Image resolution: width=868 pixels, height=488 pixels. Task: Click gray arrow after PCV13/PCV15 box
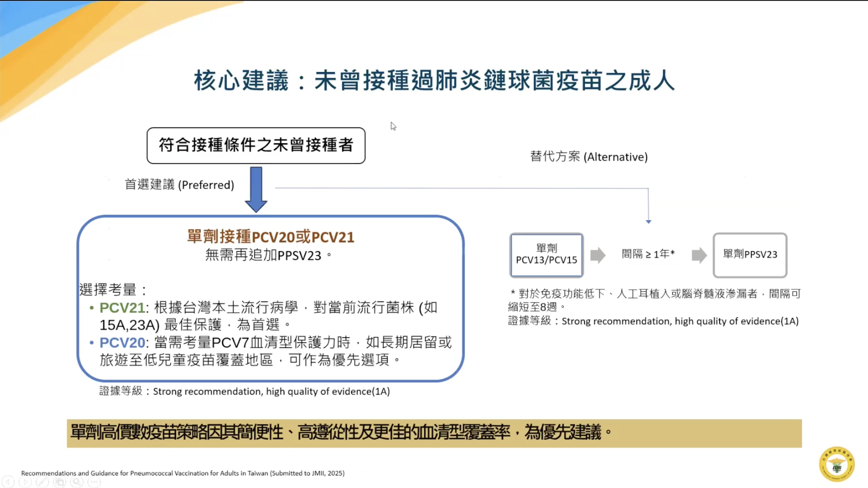point(598,255)
